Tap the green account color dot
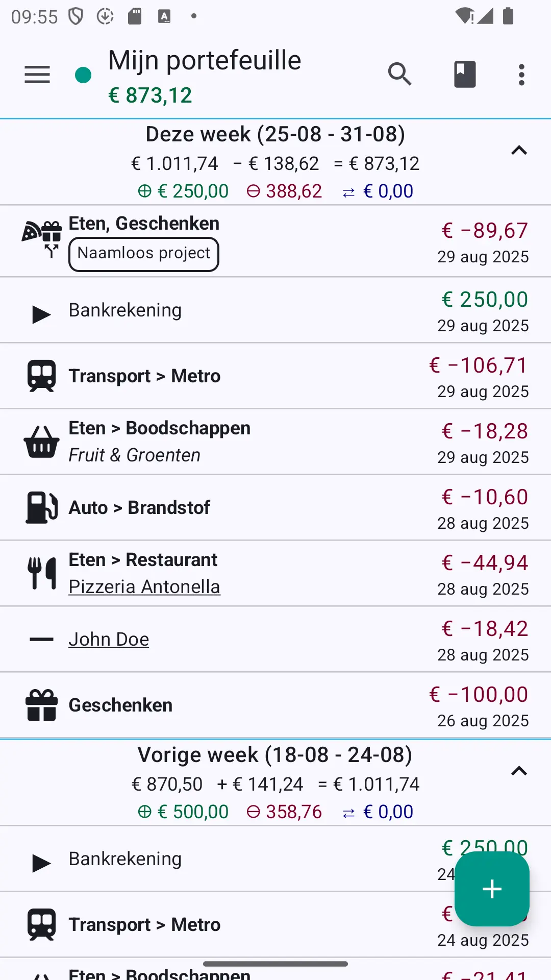This screenshot has width=551, height=980. tap(83, 75)
